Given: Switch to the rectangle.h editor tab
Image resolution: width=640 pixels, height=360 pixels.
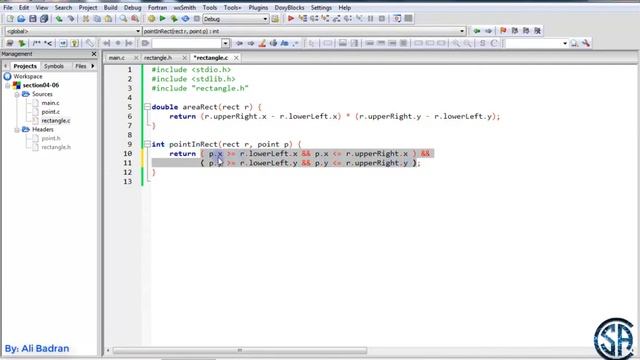Looking at the screenshot, I should (x=158, y=58).
